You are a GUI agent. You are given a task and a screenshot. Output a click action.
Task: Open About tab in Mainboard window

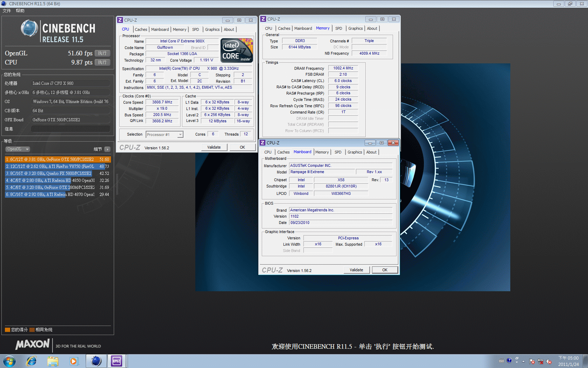[371, 152]
